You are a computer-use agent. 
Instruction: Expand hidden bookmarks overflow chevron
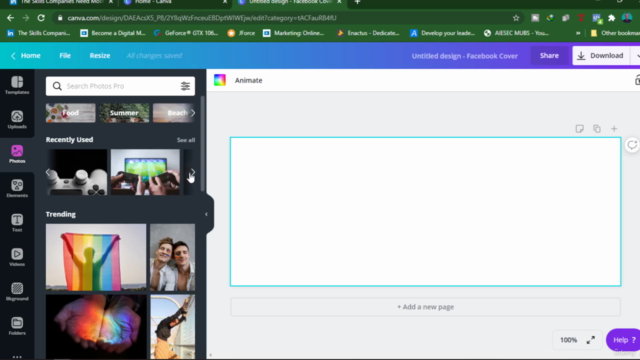pos(578,33)
